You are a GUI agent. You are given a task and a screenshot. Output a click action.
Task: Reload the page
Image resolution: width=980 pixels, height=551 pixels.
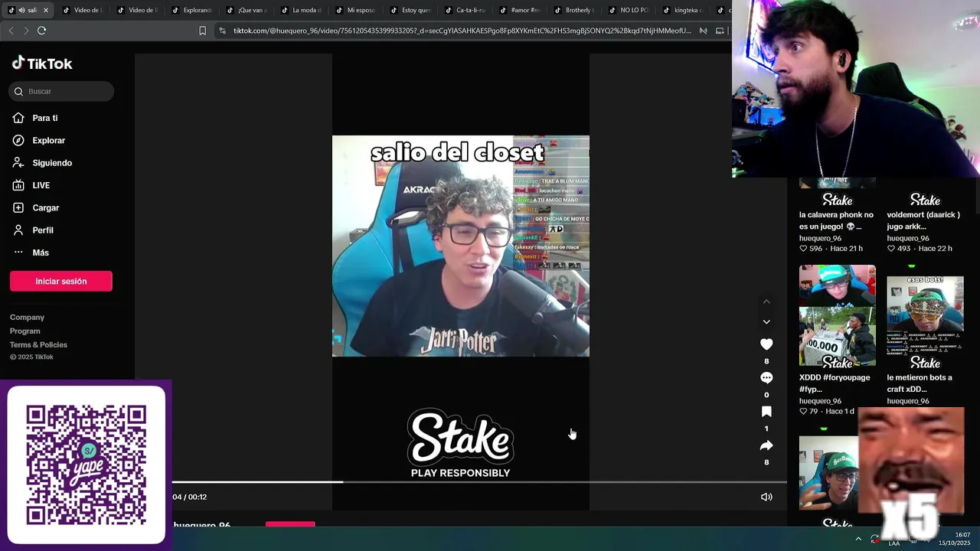coord(42,31)
